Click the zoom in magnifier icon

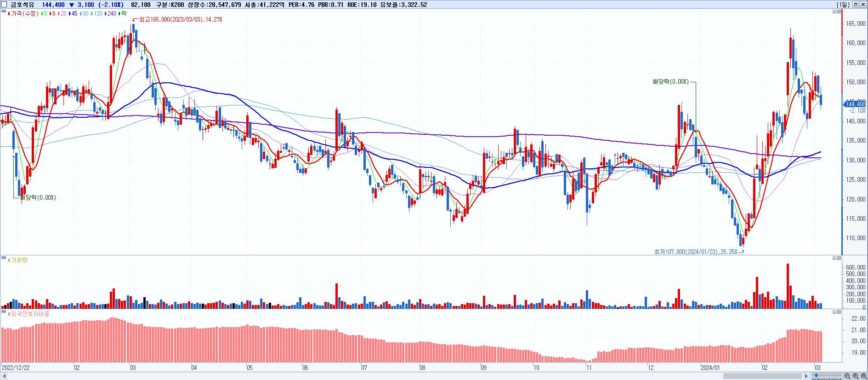856,376
